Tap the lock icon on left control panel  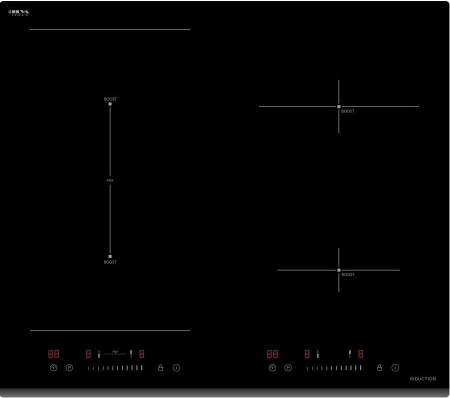[x=160, y=368]
